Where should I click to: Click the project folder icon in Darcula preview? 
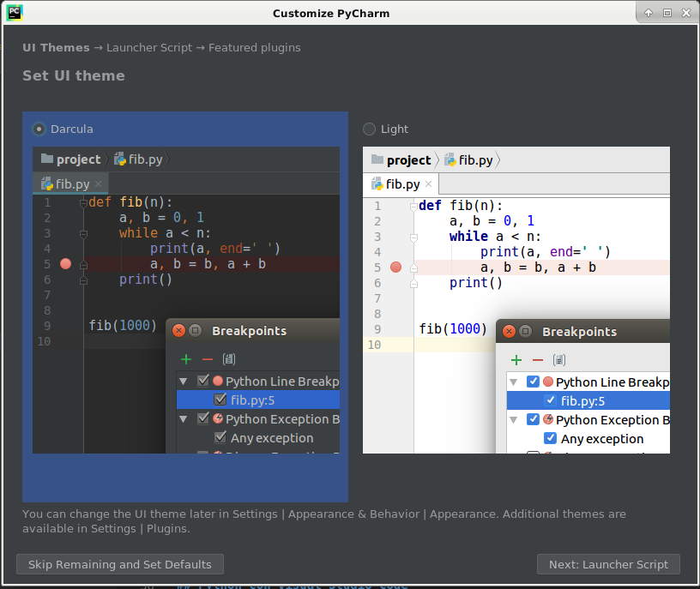coord(47,159)
